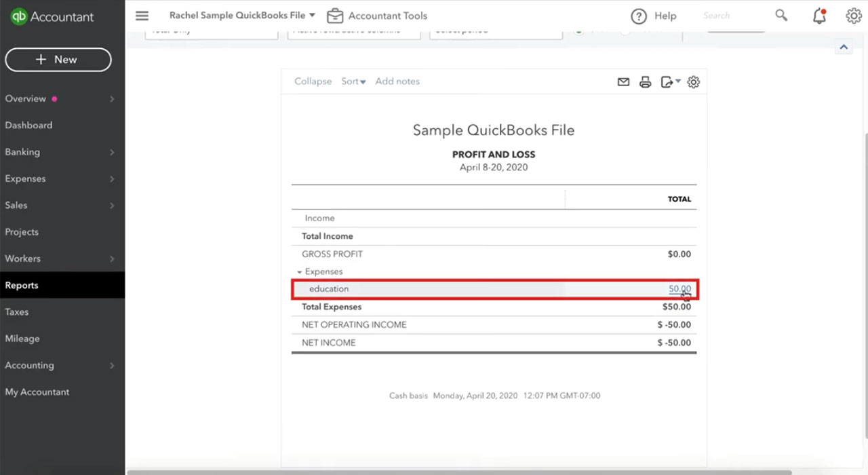This screenshot has height=475, width=868.
Task: Open the export report icon menu
Action: [x=671, y=82]
